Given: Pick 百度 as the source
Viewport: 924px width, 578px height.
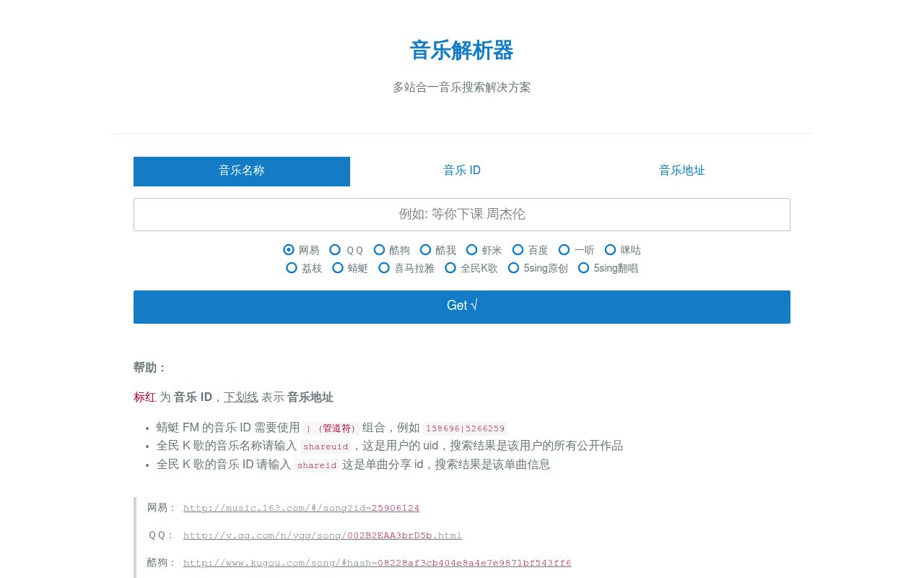Looking at the screenshot, I should click(518, 250).
